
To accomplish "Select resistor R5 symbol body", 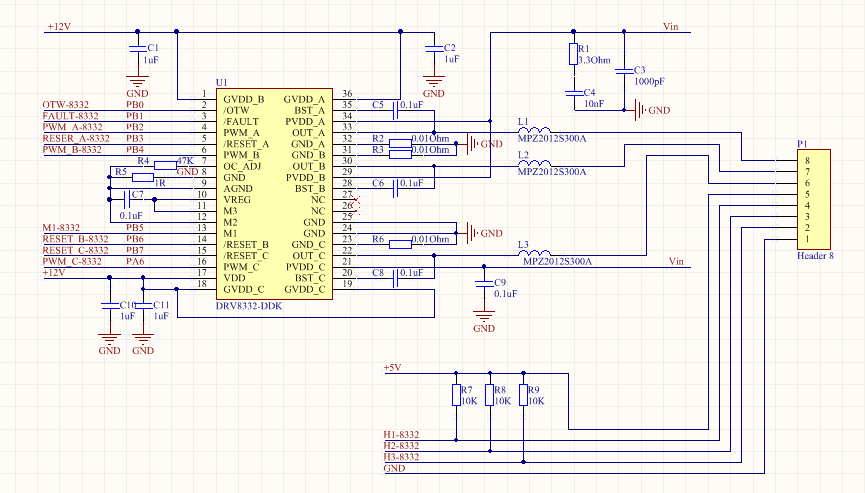I will [143, 177].
